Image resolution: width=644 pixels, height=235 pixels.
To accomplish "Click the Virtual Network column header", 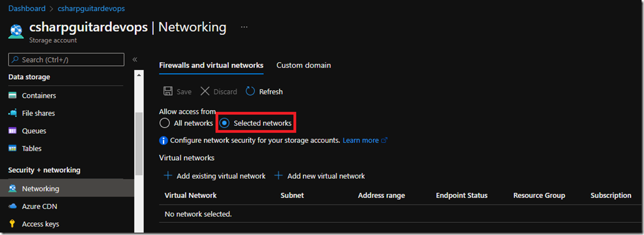I will [190, 195].
